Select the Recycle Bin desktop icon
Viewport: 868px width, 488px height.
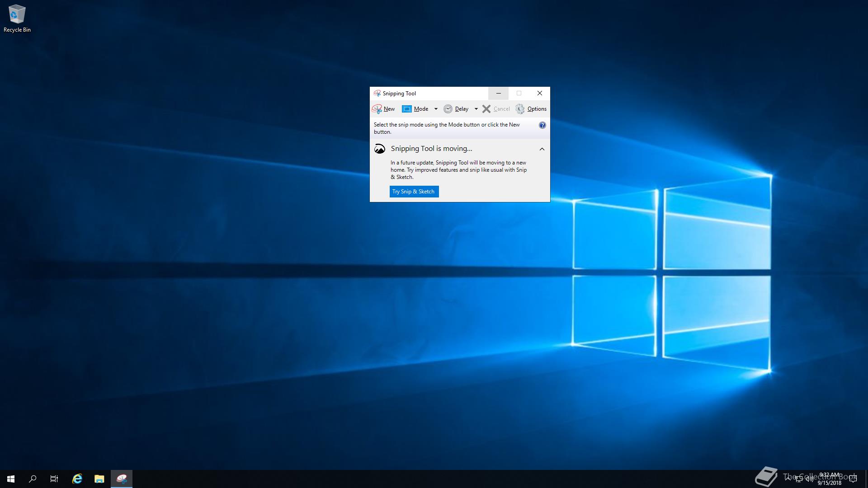pos(17,19)
